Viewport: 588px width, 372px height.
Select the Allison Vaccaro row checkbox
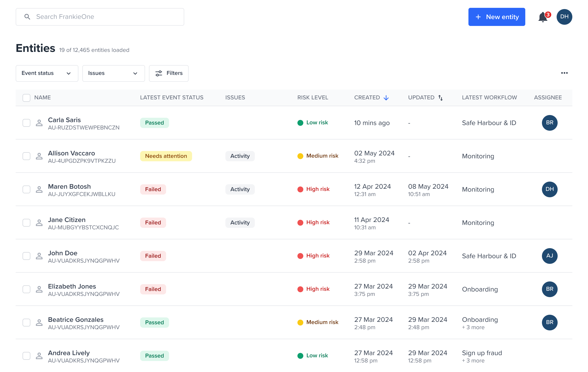26,156
